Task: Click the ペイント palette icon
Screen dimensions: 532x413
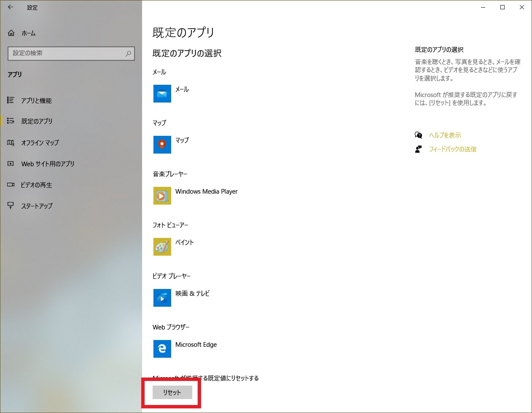Action: pyautogui.click(x=162, y=247)
